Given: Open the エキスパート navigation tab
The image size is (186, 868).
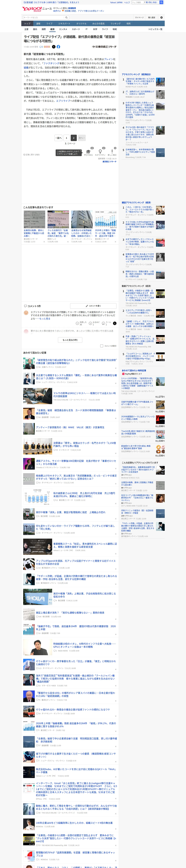Looking at the screenshot, I should pos(64,24).
